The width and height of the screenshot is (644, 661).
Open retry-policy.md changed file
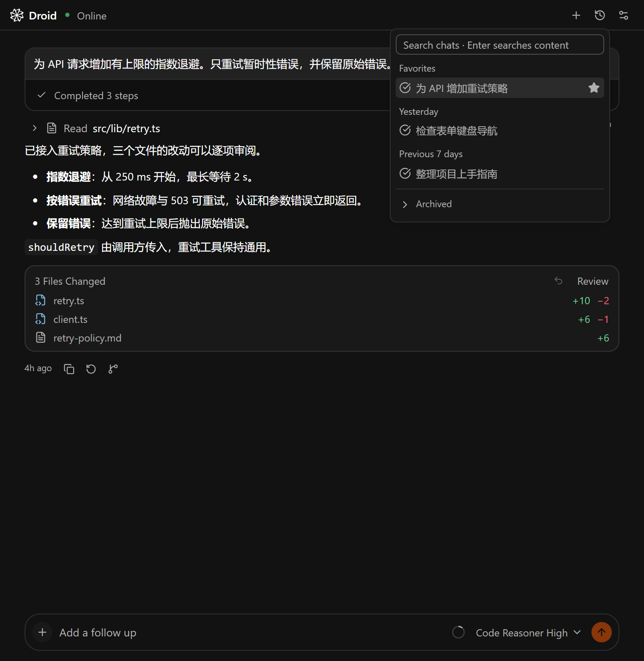[322, 338]
